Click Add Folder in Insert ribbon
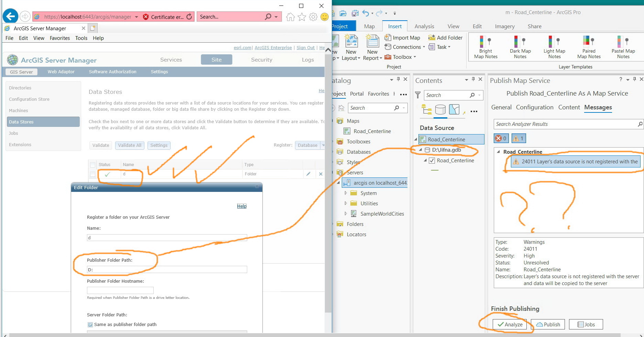644x337 pixels. pyautogui.click(x=445, y=37)
